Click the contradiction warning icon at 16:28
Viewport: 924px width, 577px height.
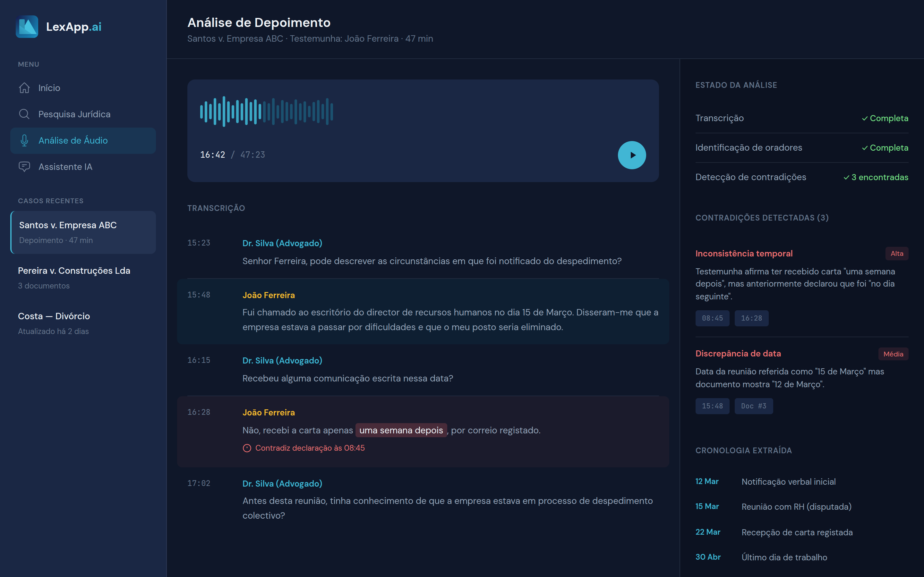pos(247,448)
